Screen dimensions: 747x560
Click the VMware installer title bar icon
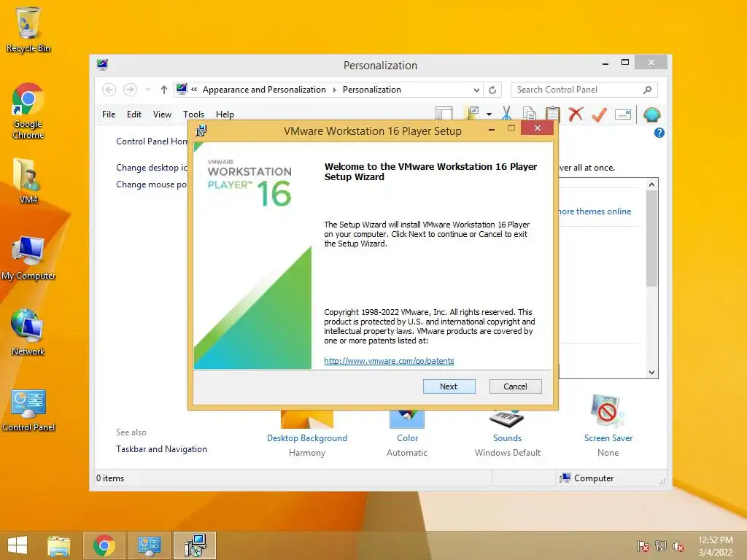(x=201, y=130)
